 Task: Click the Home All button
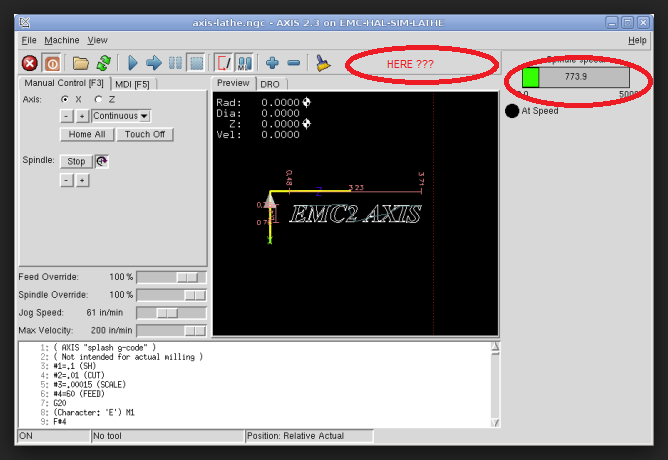[87, 134]
